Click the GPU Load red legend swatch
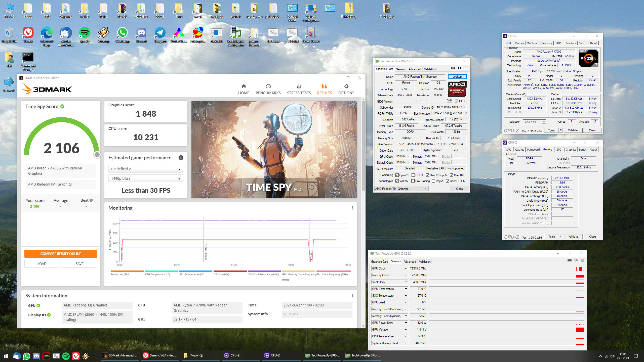 coord(230,271)
